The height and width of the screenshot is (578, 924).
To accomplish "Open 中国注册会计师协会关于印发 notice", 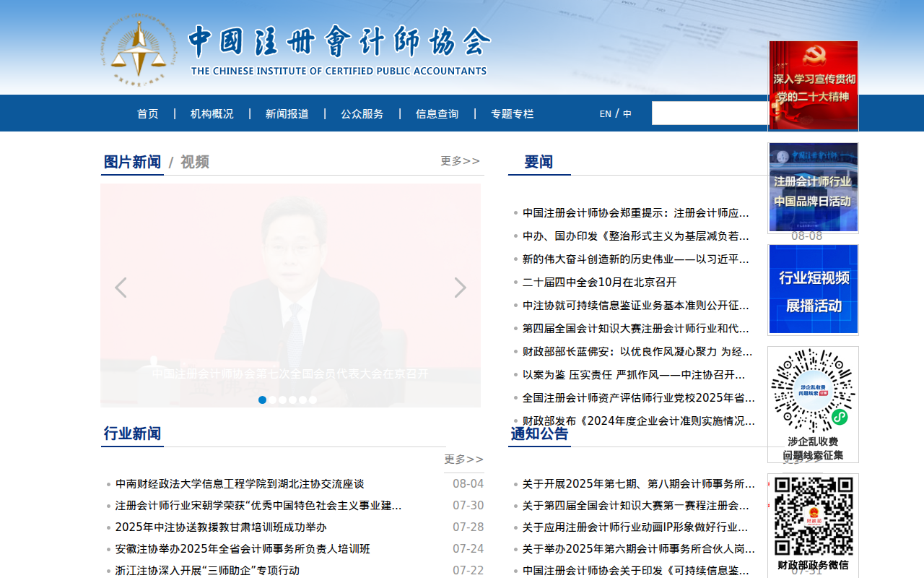I will point(636,571).
